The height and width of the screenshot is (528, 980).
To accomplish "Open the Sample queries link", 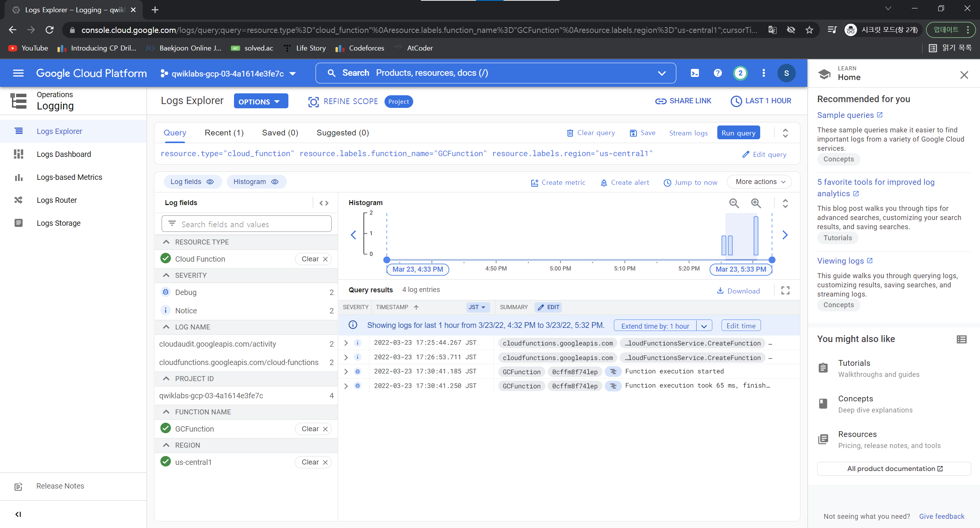I will (845, 115).
